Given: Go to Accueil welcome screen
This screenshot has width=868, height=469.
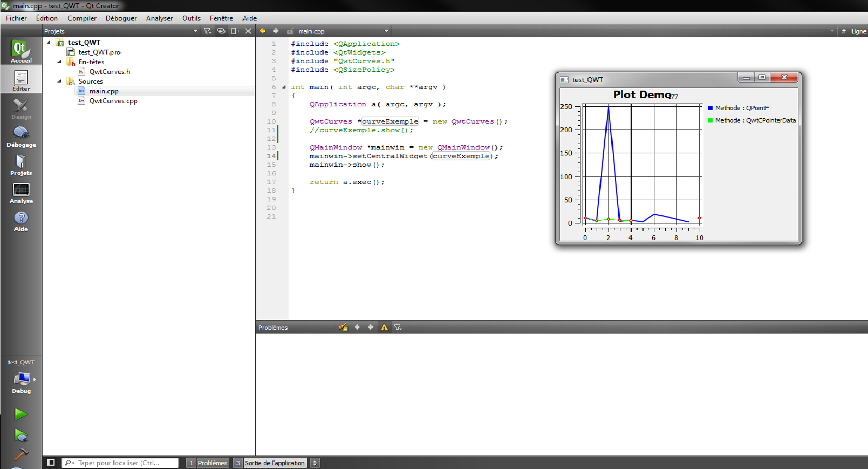Looking at the screenshot, I should [x=21, y=51].
